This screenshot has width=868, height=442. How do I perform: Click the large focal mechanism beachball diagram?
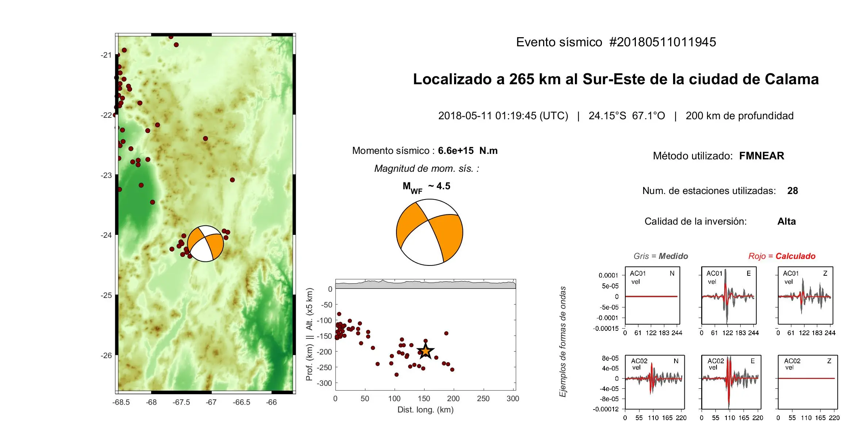pos(429,232)
